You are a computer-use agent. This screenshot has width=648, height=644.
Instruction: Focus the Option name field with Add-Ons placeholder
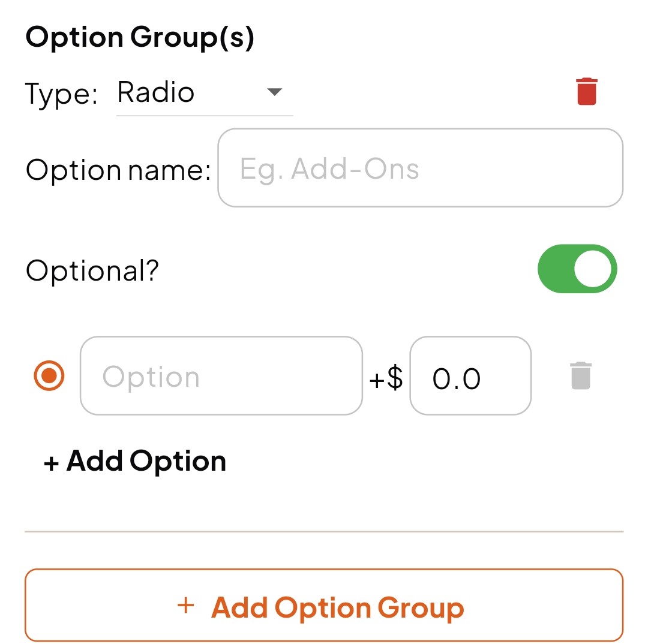[420, 168]
